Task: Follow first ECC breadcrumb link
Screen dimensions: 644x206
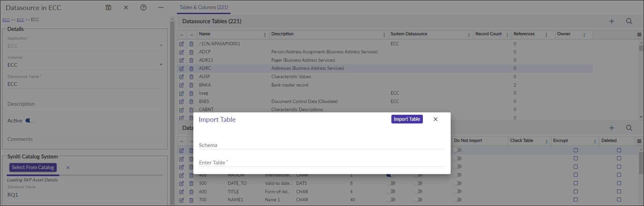Action: (6, 20)
